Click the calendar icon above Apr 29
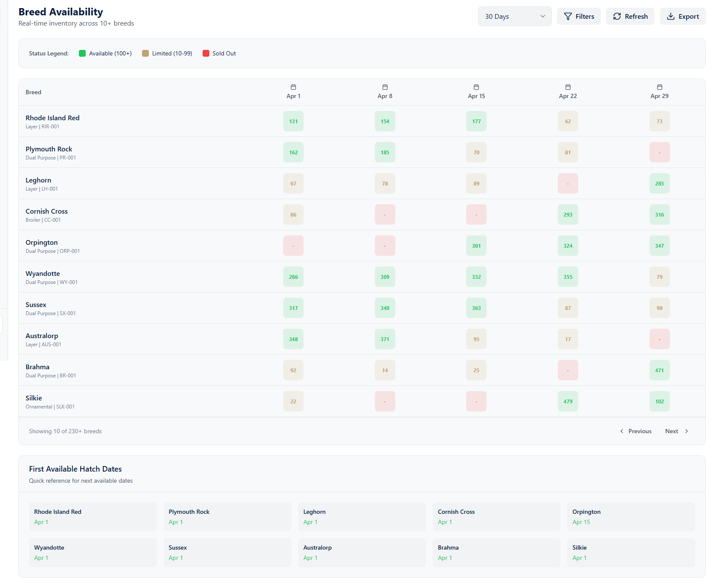The image size is (716, 588). tap(659, 87)
